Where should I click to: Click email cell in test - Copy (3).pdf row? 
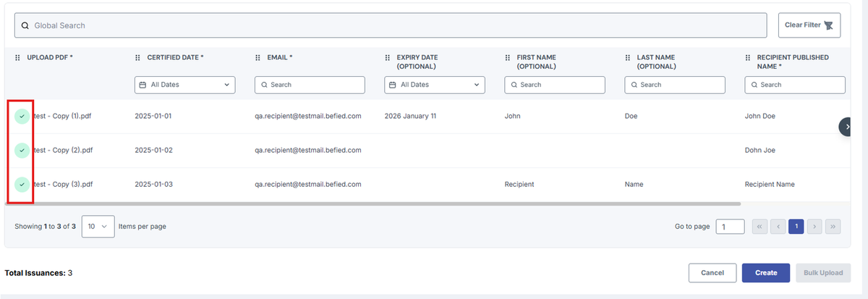[x=308, y=185]
